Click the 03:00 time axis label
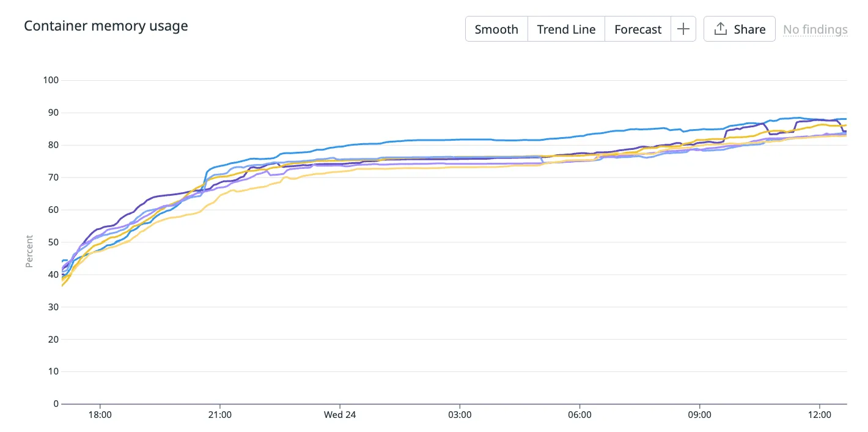The height and width of the screenshot is (432, 868). point(460,414)
